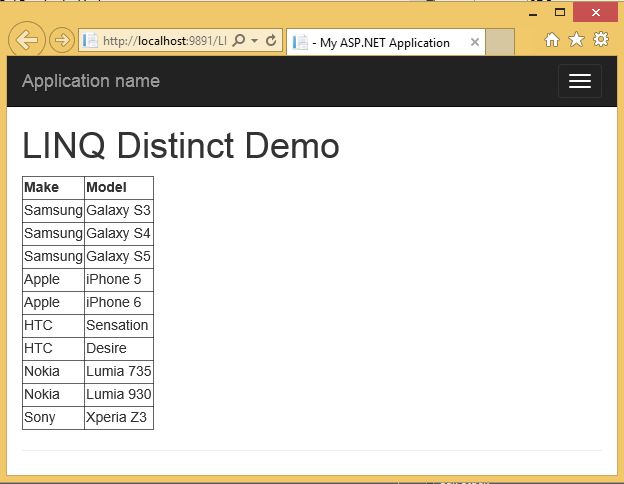This screenshot has width=624, height=484.
Task: Select the iPhone 5 cell
Action: pos(119,280)
